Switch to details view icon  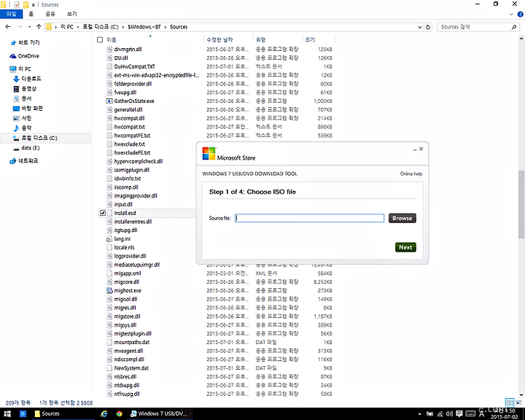pos(509,402)
